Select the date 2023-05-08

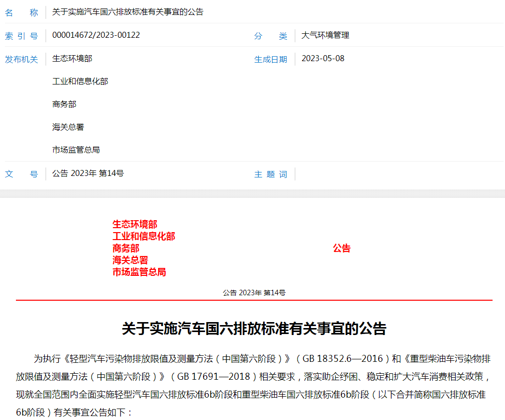point(323,58)
